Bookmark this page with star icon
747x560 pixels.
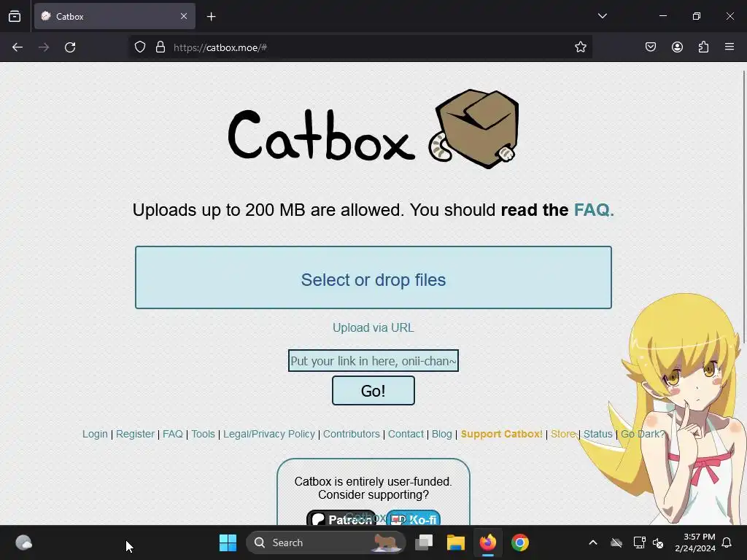(580, 47)
